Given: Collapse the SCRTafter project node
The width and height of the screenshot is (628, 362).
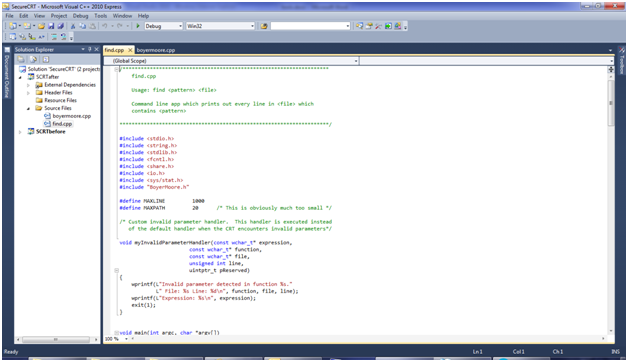Looking at the screenshot, I should (20, 77).
